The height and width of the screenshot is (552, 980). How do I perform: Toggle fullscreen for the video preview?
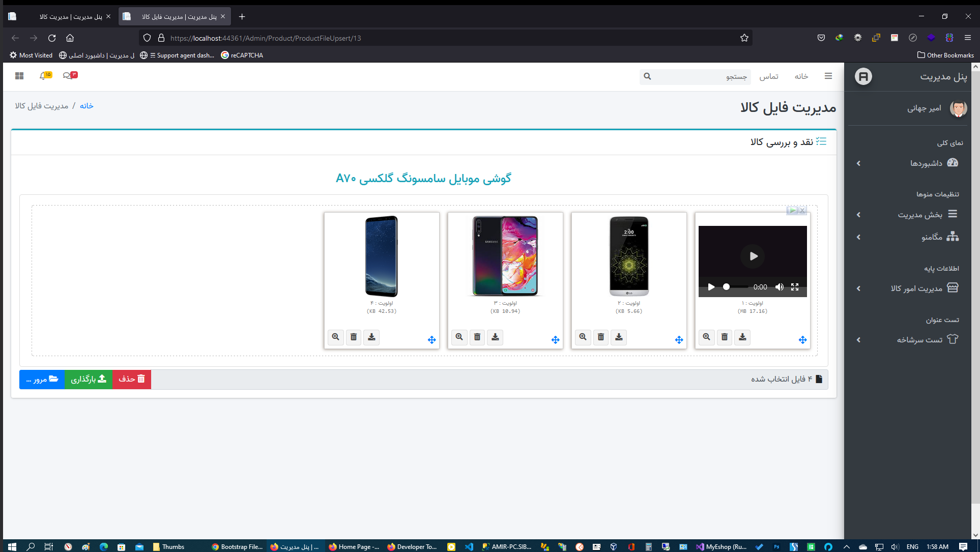point(795,287)
